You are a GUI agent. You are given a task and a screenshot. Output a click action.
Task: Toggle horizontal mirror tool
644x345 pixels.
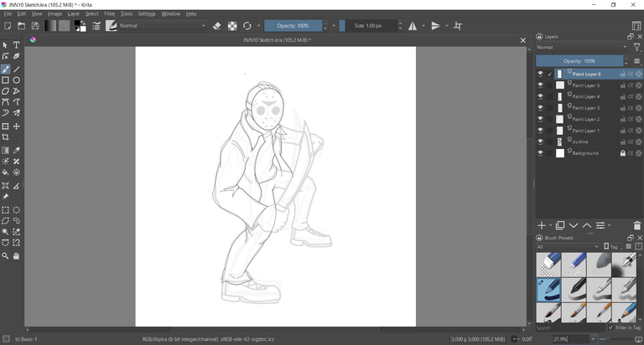(x=413, y=26)
